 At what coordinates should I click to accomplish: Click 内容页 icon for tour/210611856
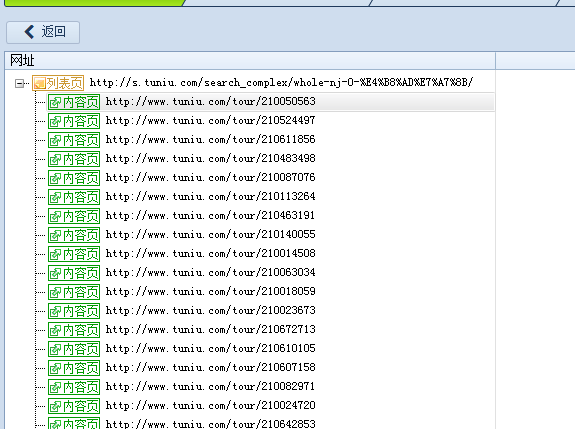click(74, 140)
